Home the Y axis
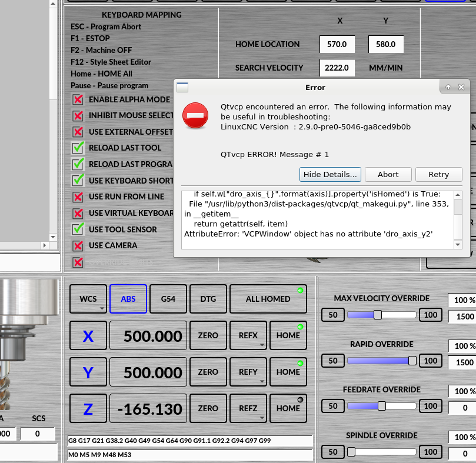Screen dimensions: 476x463 [x=288, y=372]
